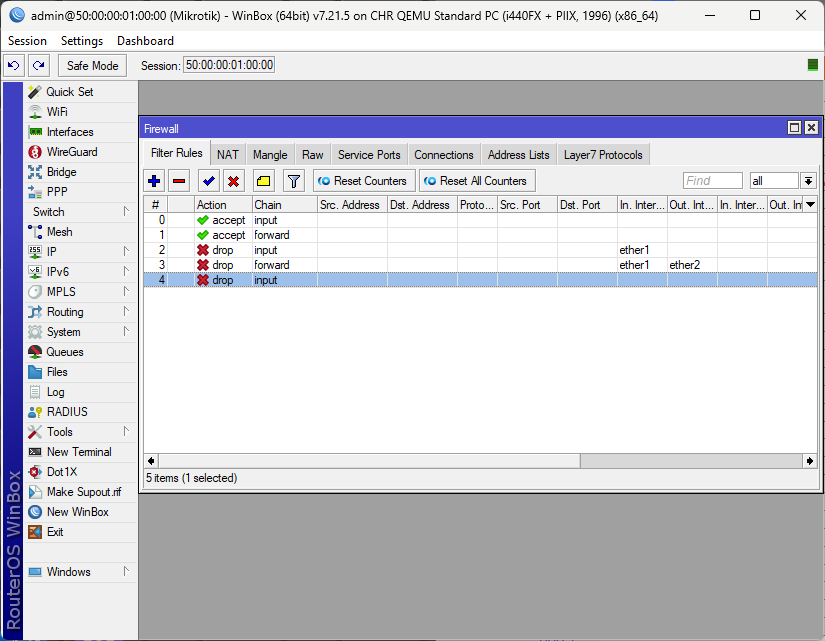Switch to the Mangle tab

tap(270, 155)
